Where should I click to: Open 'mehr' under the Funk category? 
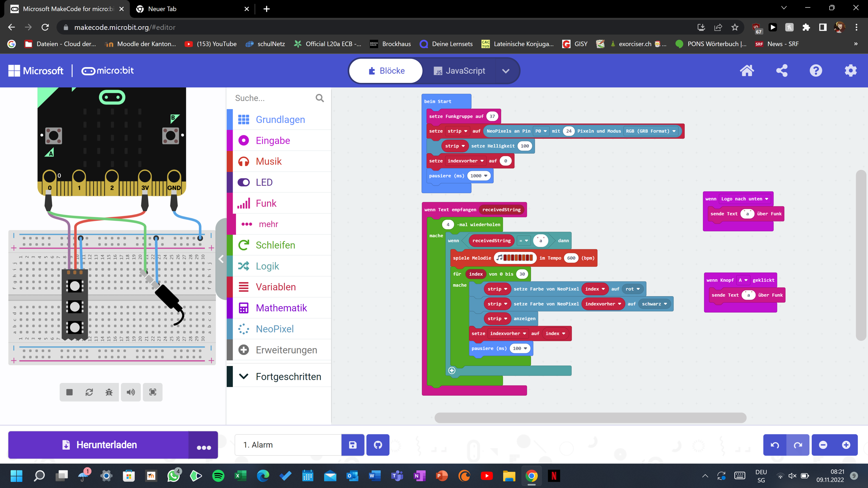click(x=268, y=224)
